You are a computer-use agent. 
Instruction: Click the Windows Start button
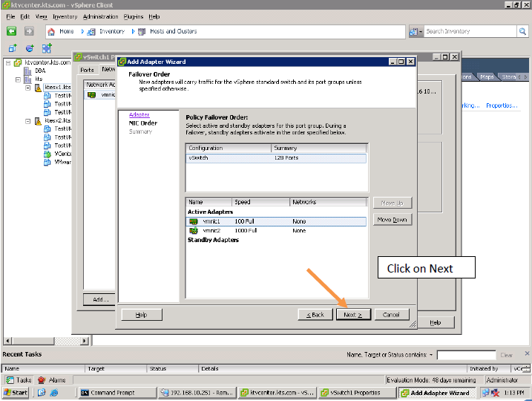coord(15,393)
